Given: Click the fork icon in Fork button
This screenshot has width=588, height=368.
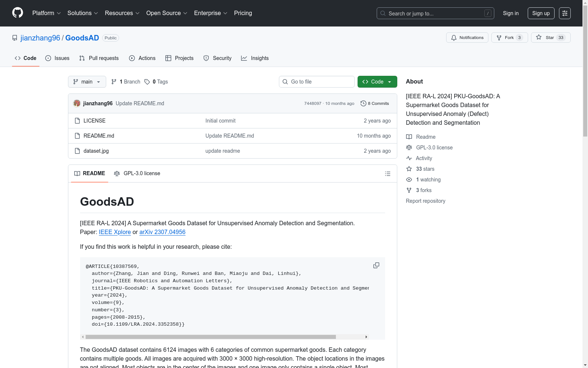Looking at the screenshot, I should point(499,38).
